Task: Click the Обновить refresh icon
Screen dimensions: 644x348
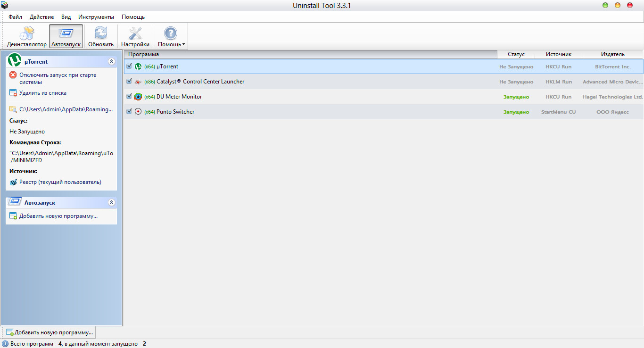Action: (101, 34)
